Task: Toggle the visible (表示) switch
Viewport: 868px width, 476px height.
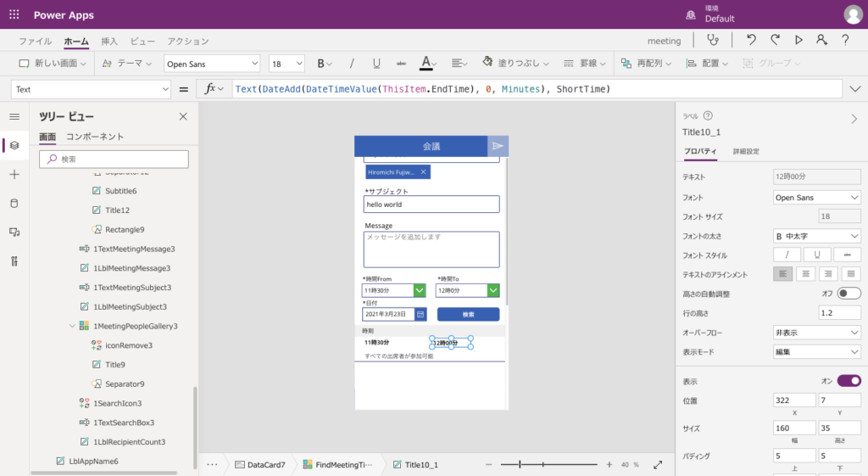Action: [849, 381]
